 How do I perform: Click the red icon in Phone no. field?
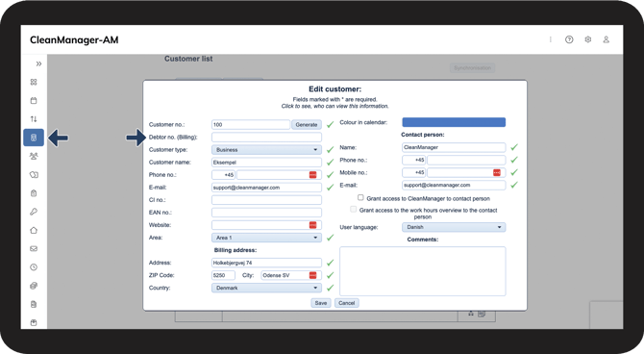point(313,175)
